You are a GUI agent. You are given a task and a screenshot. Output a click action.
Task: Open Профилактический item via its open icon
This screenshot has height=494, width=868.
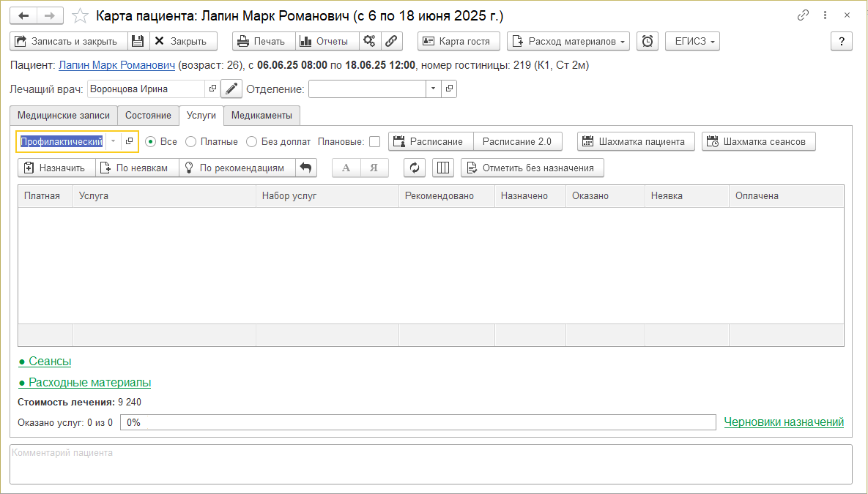point(129,141)
